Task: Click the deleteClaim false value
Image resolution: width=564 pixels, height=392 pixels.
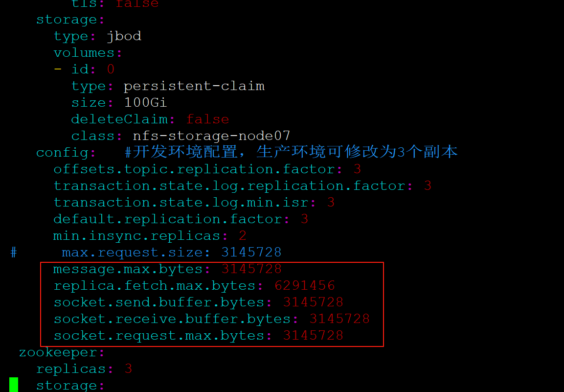Action: pos(207,119)
